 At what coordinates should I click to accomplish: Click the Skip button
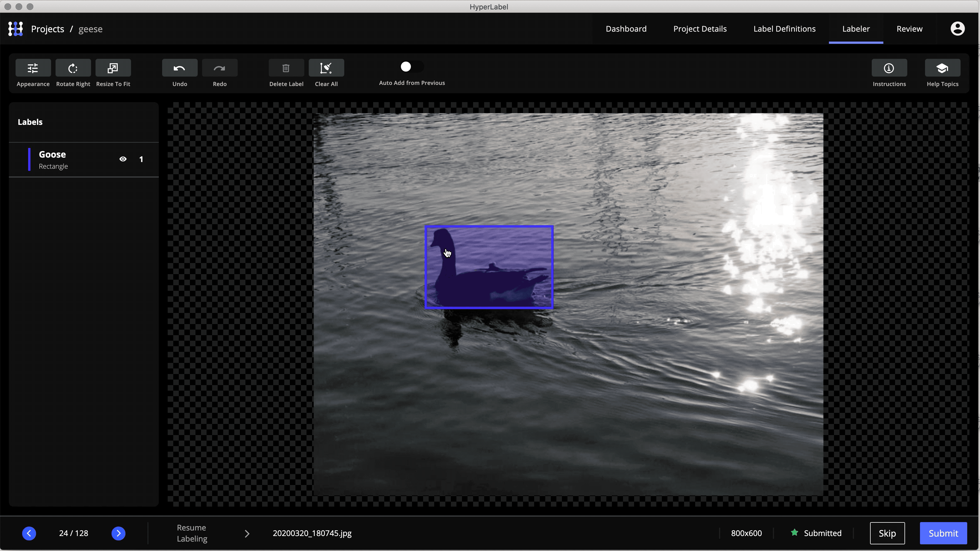(x=887, y=533)
